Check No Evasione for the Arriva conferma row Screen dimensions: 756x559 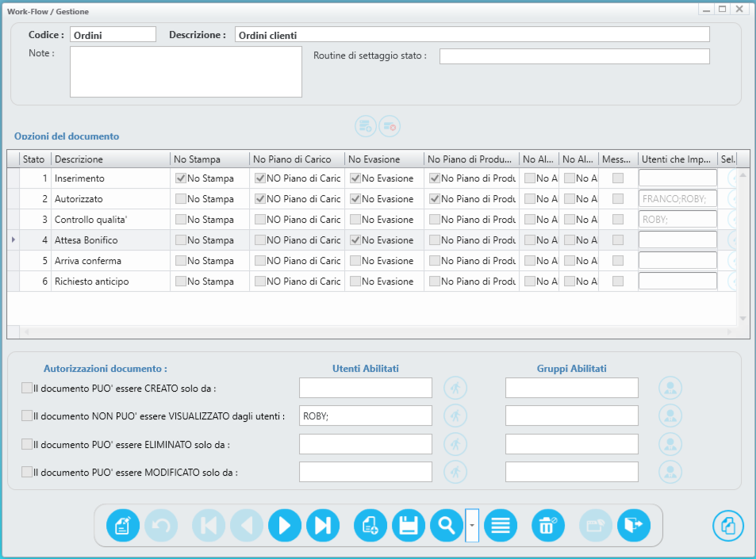pos(355,261)
